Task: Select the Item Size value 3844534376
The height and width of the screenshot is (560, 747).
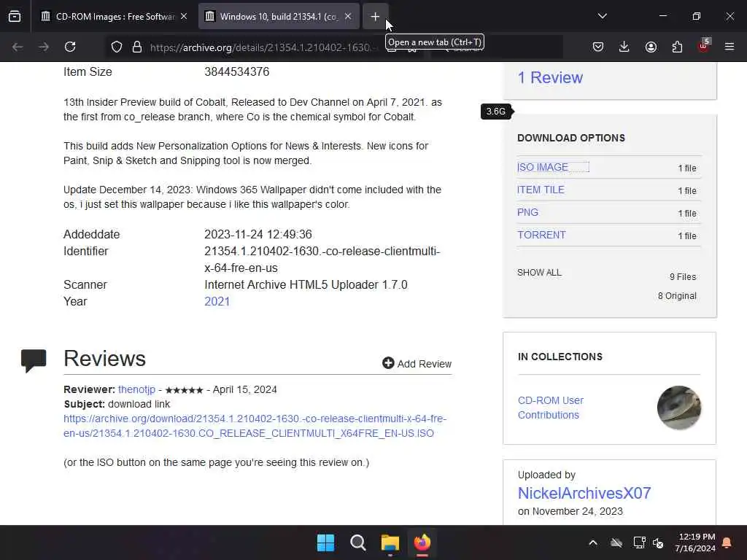Action: [x=237, y=72]
